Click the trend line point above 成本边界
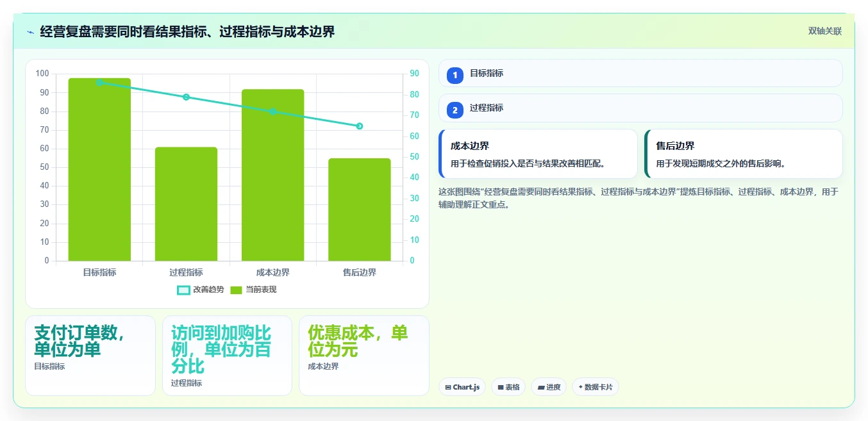868x421 pixels. pos(272,111)
